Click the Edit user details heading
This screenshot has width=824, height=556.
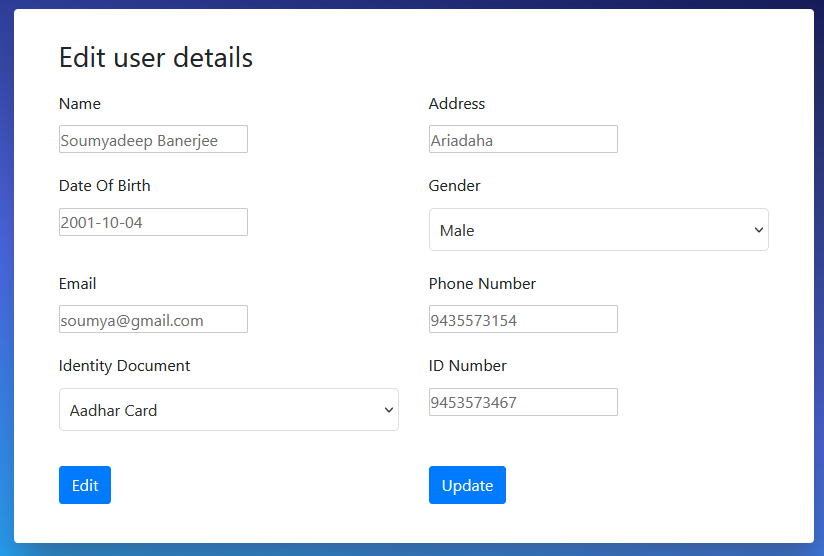[x=156, y=58]
